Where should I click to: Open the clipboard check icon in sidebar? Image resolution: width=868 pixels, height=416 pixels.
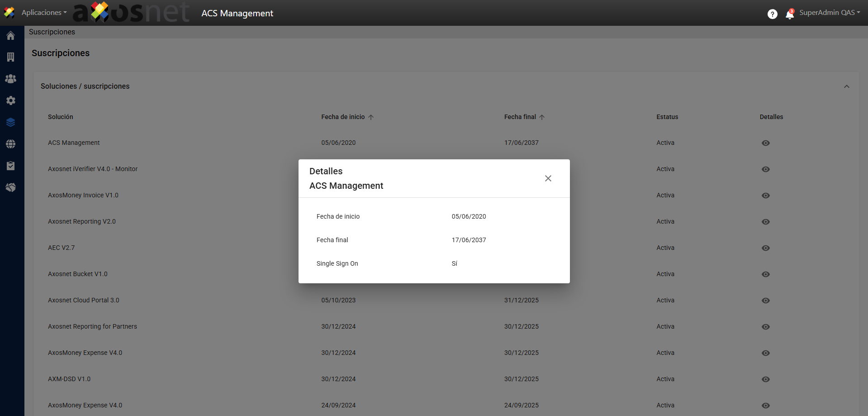(11, 166)
